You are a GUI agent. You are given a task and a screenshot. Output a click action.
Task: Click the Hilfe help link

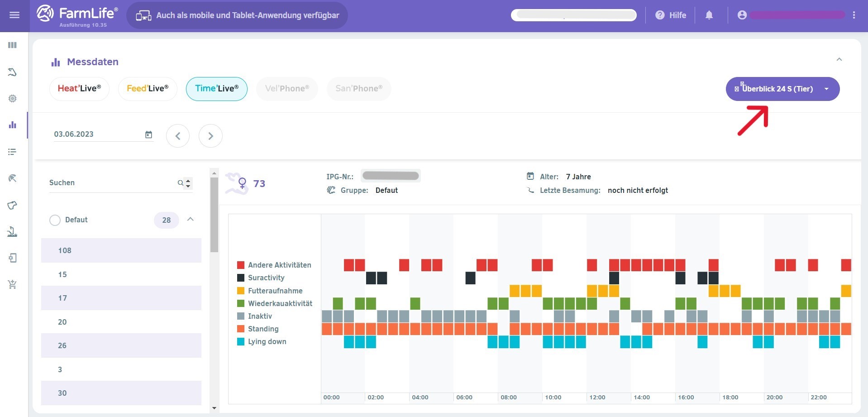pyautogui.click(x=671, y=15)
